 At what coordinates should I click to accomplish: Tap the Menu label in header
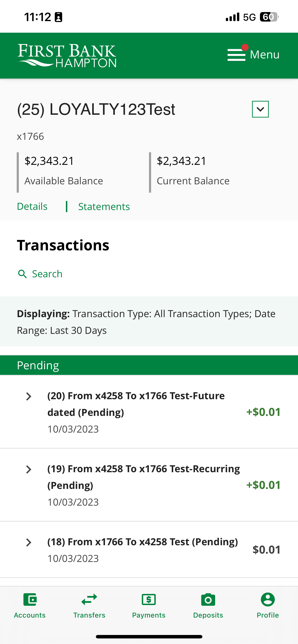point(265,54)
